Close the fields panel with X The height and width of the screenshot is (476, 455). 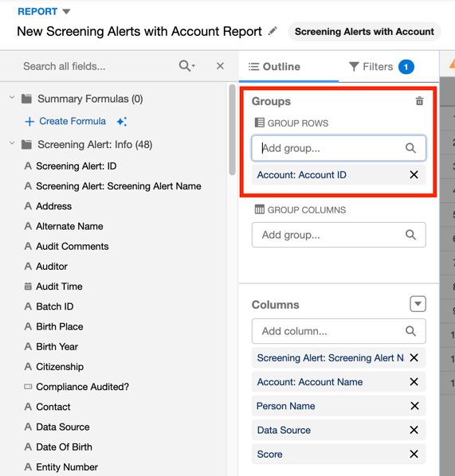pyautogui.click(x=220, y=66)
